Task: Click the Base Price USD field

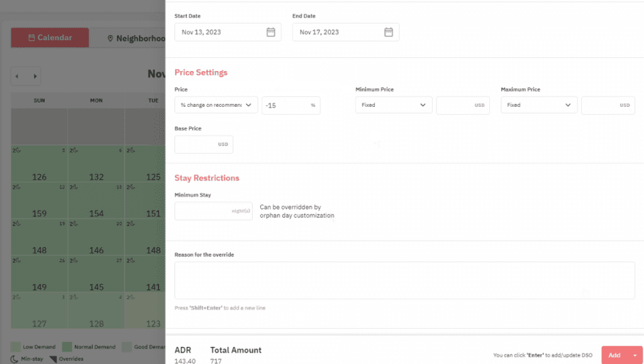Action: [203, 145]
